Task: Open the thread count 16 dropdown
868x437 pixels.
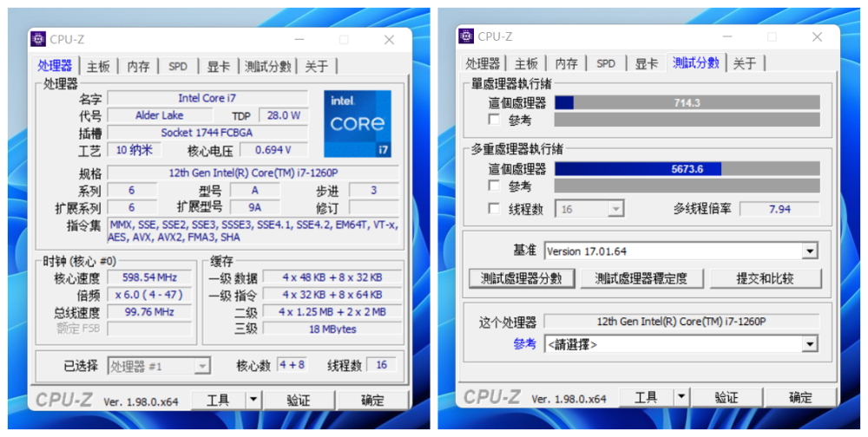Action: pyautogui.click(x=589, y=209)
